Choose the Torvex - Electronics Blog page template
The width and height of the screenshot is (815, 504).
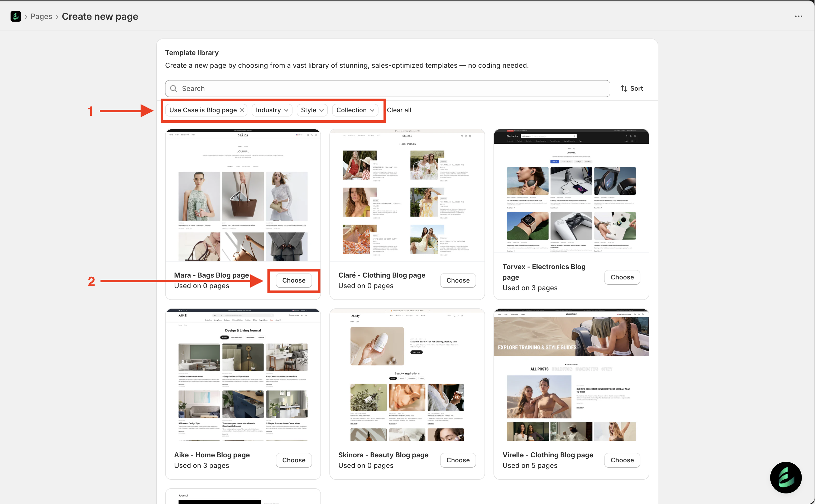coord(622,277)
